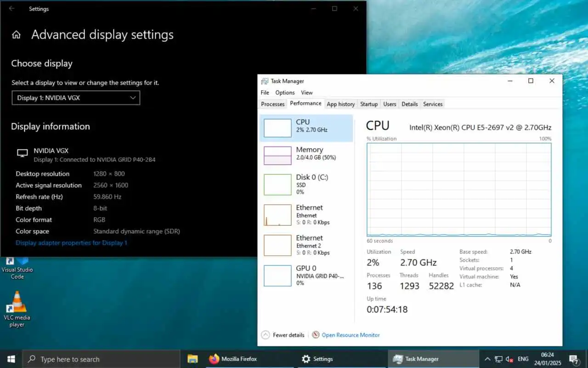Open the Windows Start menu
The height and width of the screenshot is (368, 588).
pos(11,359)
